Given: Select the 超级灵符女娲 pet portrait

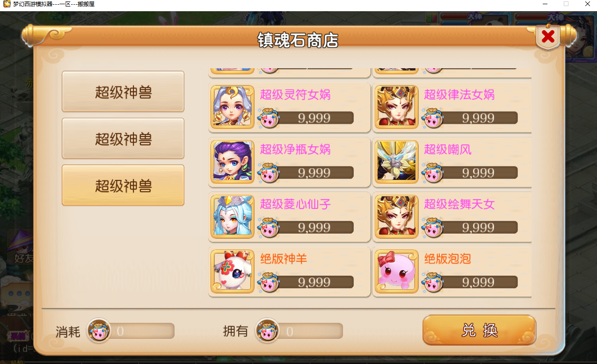Looking at the screenshot, I should click(x=233, y=107).
